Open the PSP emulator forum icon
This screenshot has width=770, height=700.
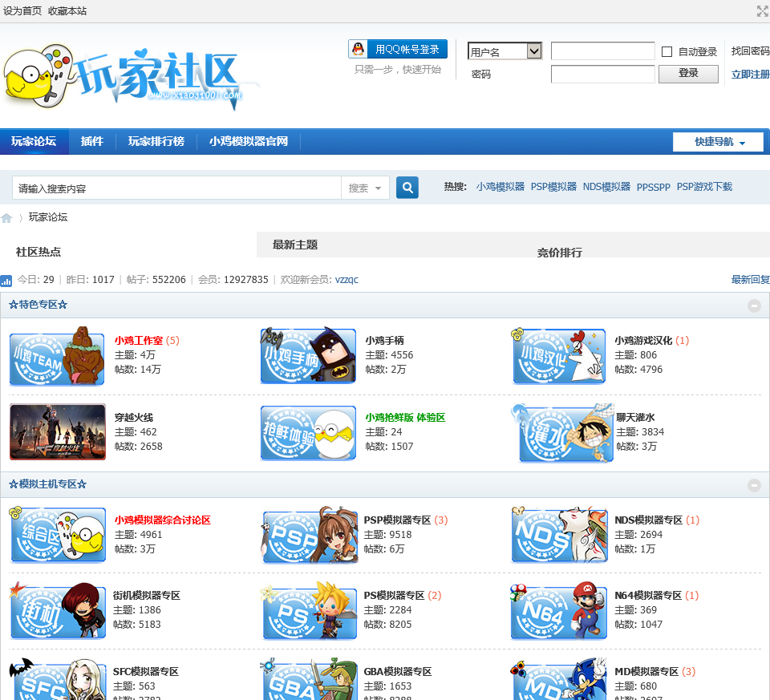310,535
